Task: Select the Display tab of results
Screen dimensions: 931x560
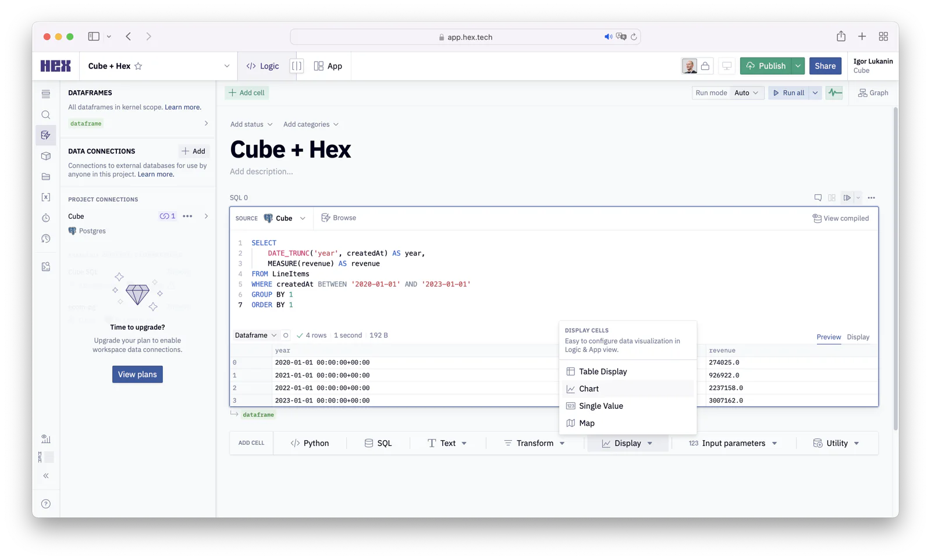Action: [858, 337]
